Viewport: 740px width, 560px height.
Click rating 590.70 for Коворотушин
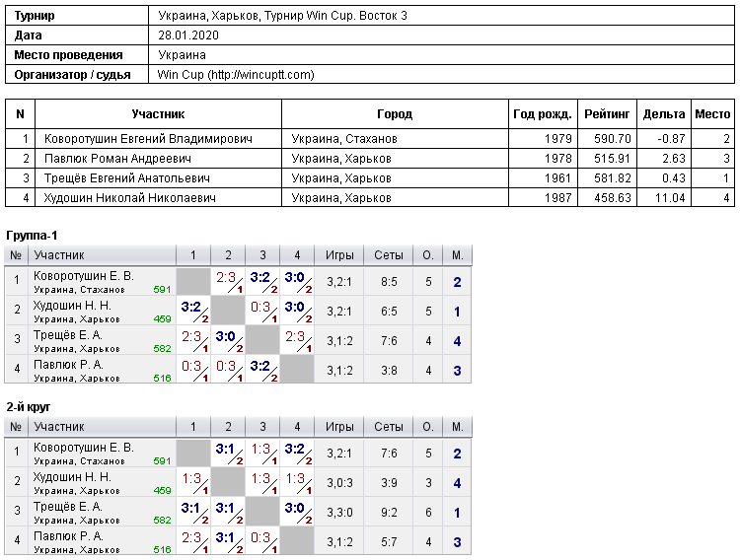613,139
